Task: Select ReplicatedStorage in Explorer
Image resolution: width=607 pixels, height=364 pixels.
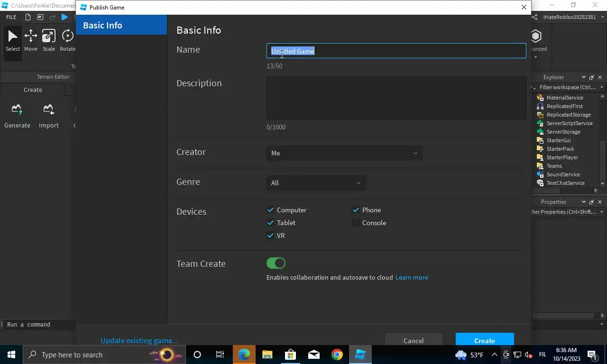Action: point(569,115)
